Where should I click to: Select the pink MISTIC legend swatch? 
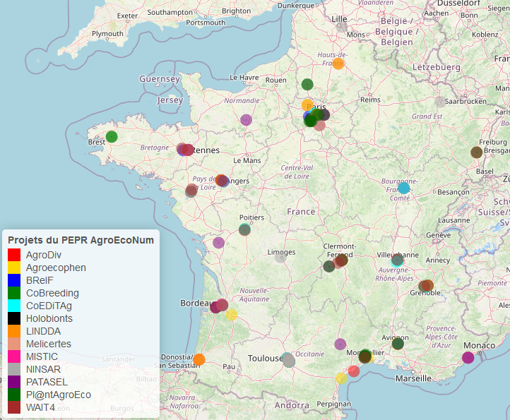click(14, 356)
